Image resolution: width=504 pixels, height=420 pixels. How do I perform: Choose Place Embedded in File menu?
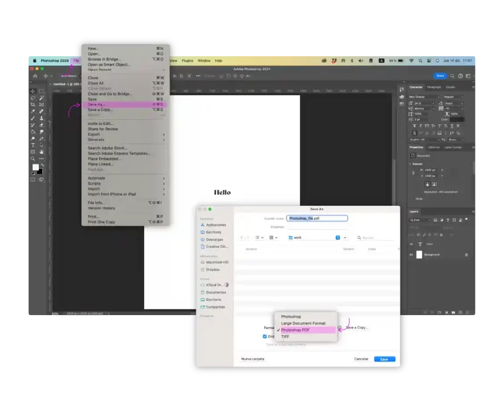(126, 159)
